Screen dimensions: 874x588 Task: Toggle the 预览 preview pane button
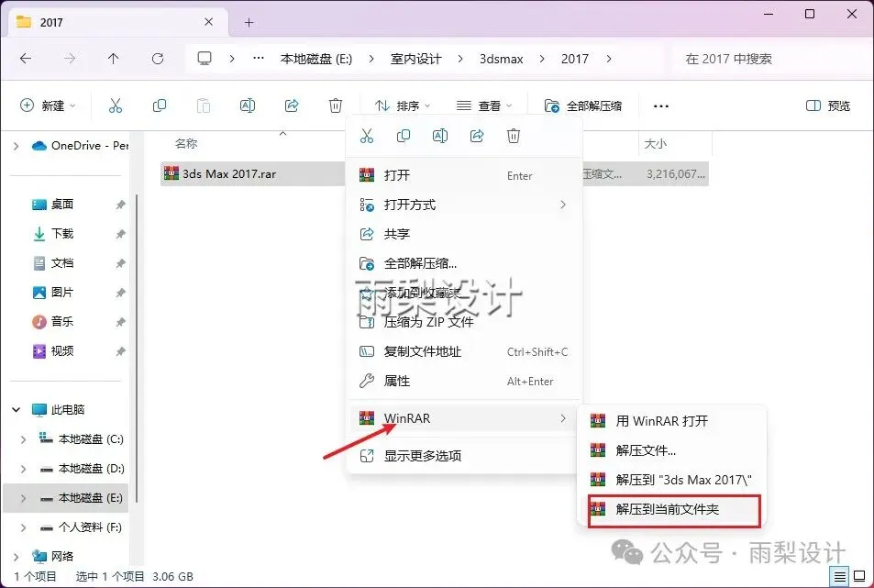click(828, 105)
